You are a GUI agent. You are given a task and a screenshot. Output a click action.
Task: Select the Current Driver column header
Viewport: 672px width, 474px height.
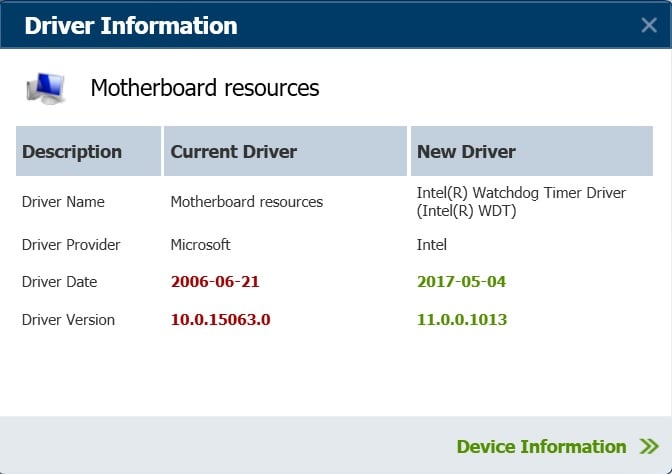pos(285,151)
